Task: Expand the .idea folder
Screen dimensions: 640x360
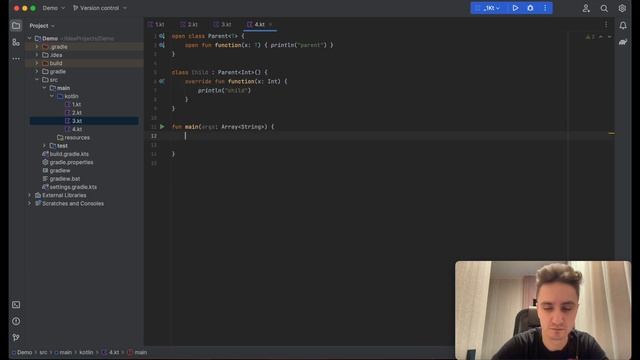Action: [x=37, y=55]
